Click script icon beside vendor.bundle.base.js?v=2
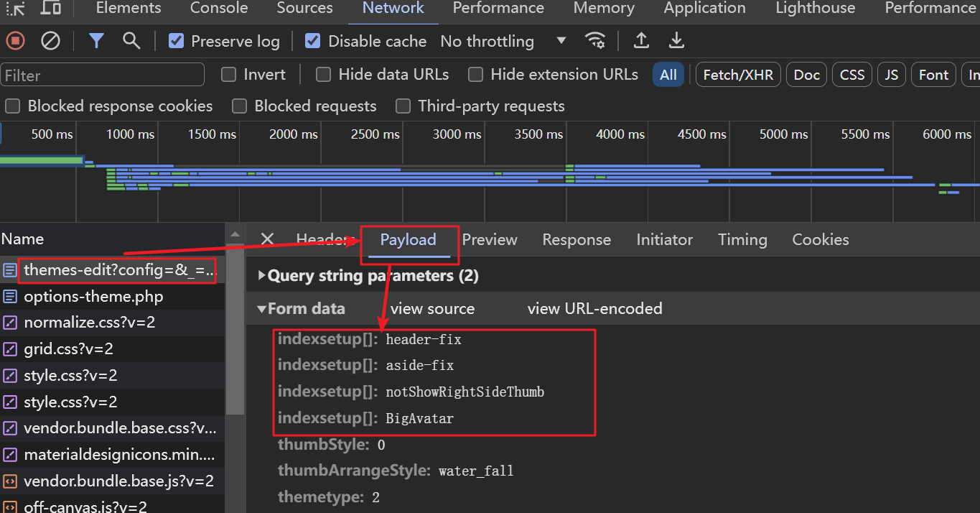This screenshot has height=513, width=980. (10, 481)
